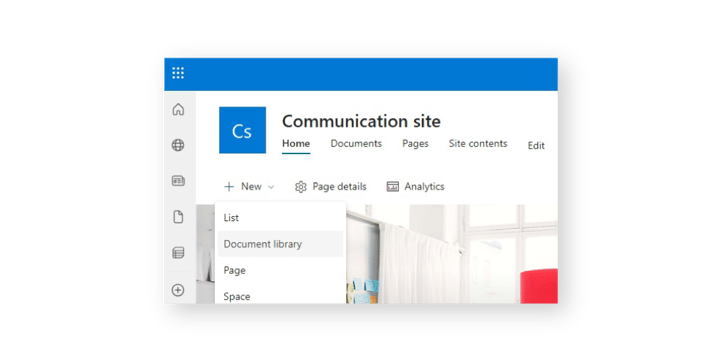Open the Pages navigation tab
Image resolution: width=722 pixels, height=361 pixels.
415,144
